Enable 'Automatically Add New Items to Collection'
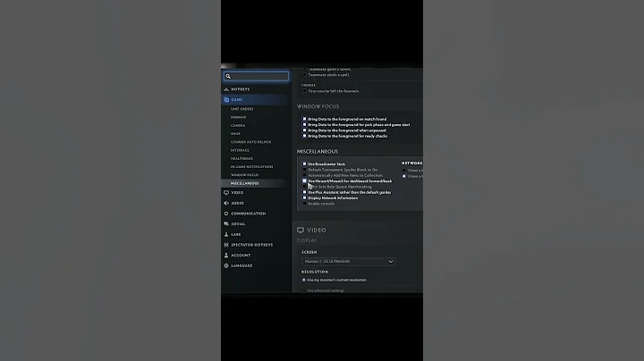 click(304, 175)
